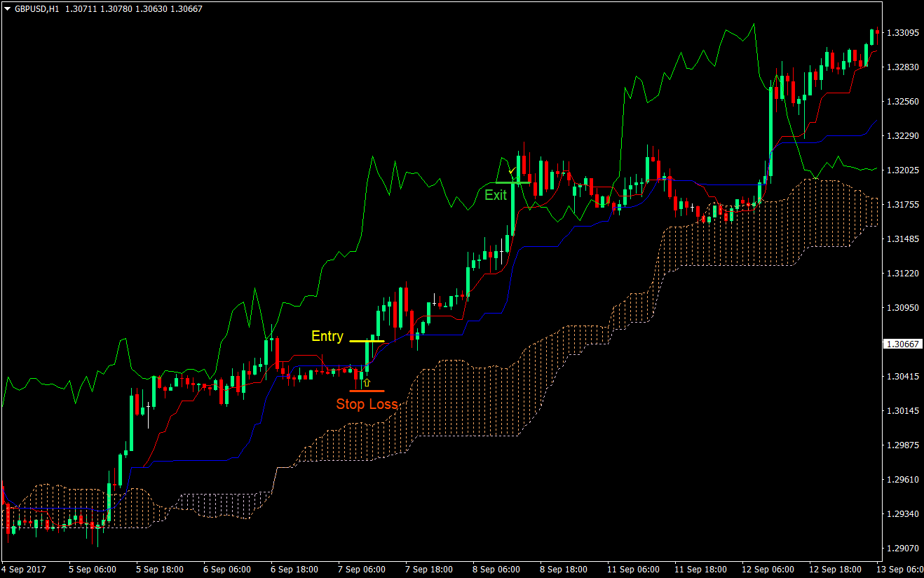Click the yellow Entry marker line

click(x=365, y=342)
